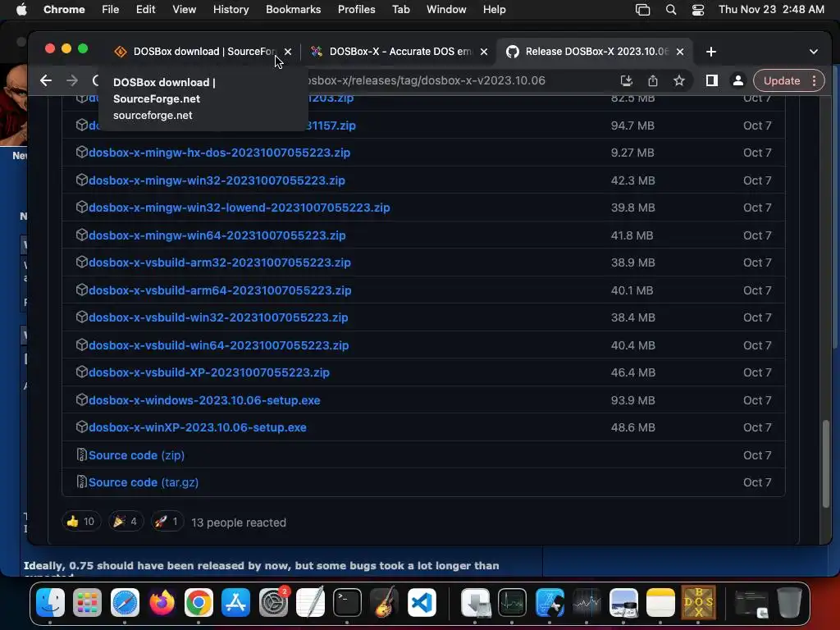Click package icon beside mingw-hx-dos zip
This screenshot has width=840, height=630.
pyautogui.click(x=81, y=152)
